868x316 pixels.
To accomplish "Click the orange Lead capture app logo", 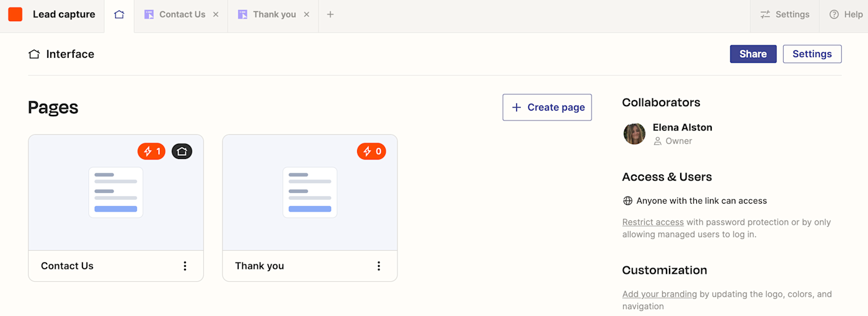I will [x=15, y=14].
